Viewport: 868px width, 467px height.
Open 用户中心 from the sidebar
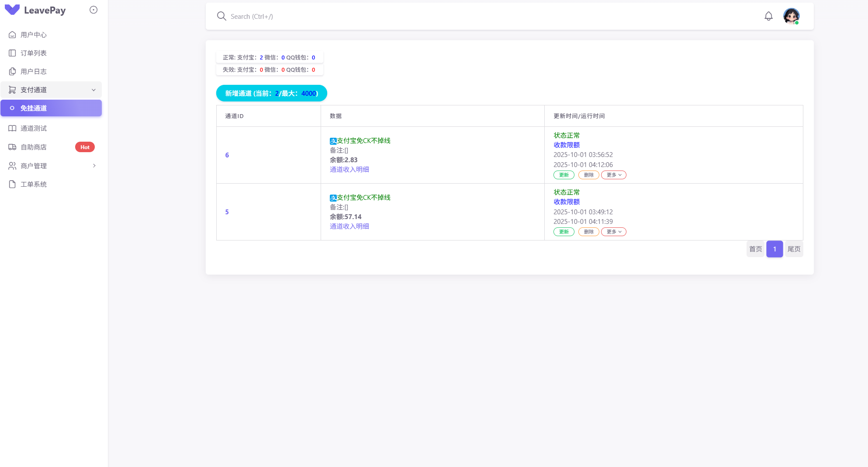click(34, 35)
